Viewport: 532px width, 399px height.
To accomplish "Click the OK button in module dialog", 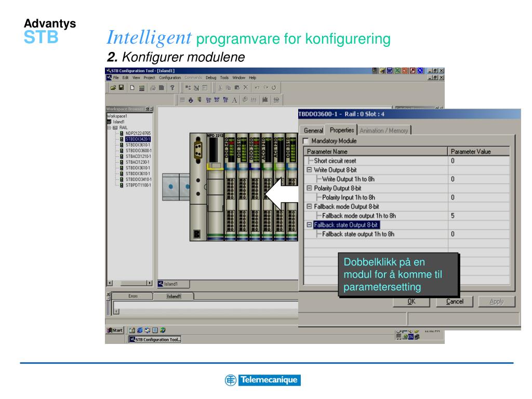I will coord(411,301).
